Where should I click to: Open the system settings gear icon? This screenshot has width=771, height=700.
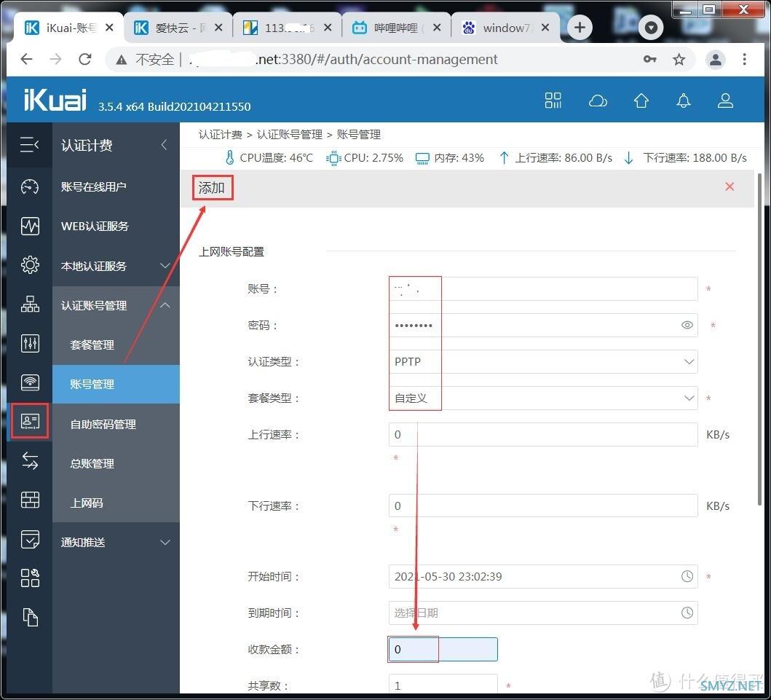click(x=30, y=264)
